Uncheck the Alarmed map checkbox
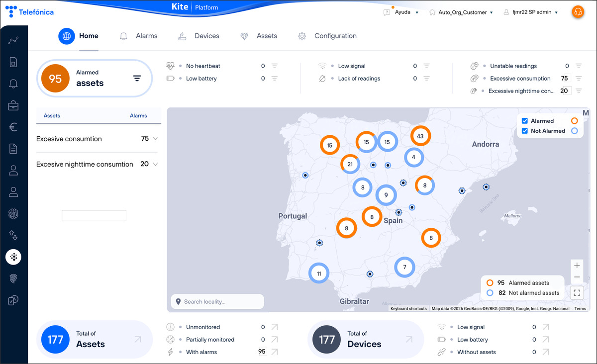 pyautogui.click(x=525, y=121)
